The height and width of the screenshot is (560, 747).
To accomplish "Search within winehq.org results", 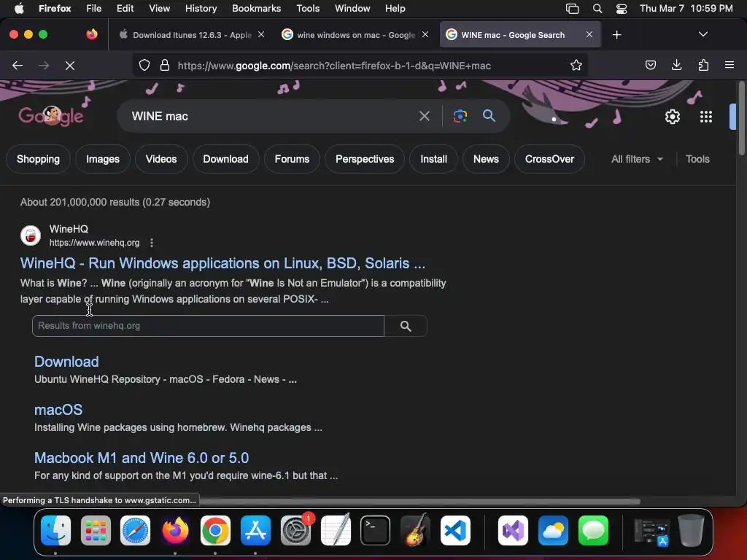I will [x=406, y=326].
